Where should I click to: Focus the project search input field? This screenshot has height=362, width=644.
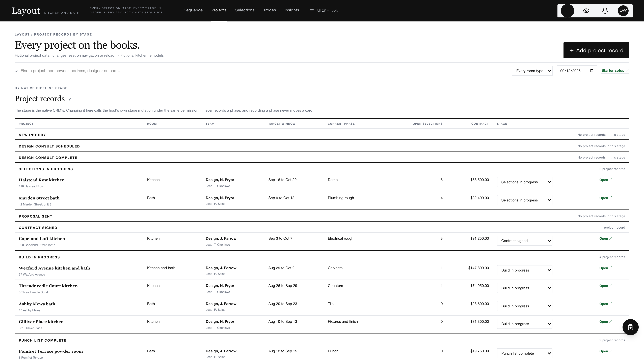click(260, 71)
